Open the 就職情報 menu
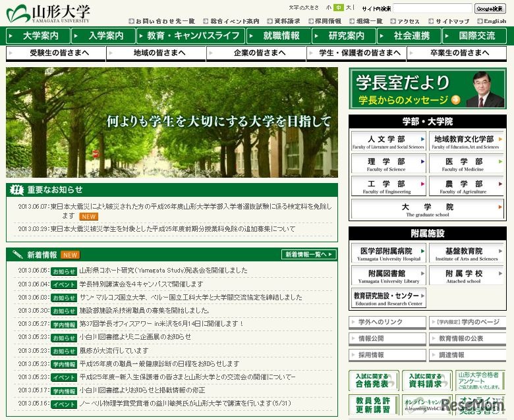The image size is (514, 420). click(278, 36)
